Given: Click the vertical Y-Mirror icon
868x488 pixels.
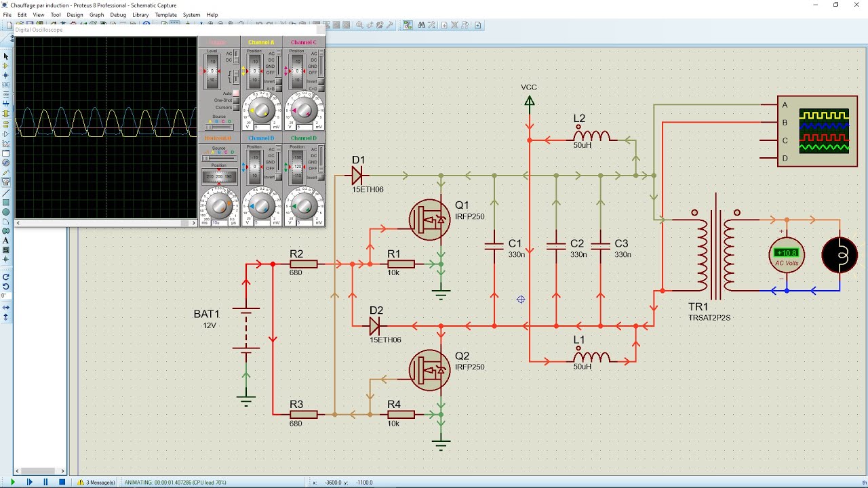Looking at the screenshot, I should pyautogui.click(x=6, y=317).
